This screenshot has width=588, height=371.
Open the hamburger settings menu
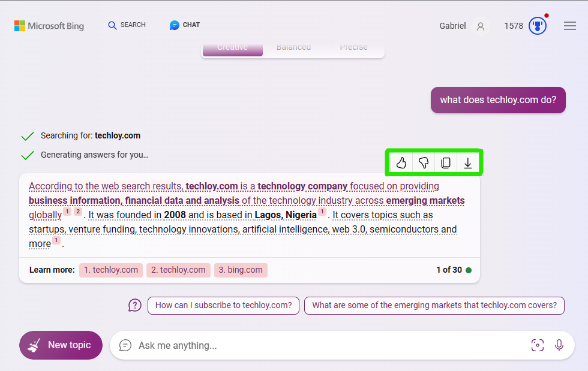pyautogui.click(x=570, y=26)
